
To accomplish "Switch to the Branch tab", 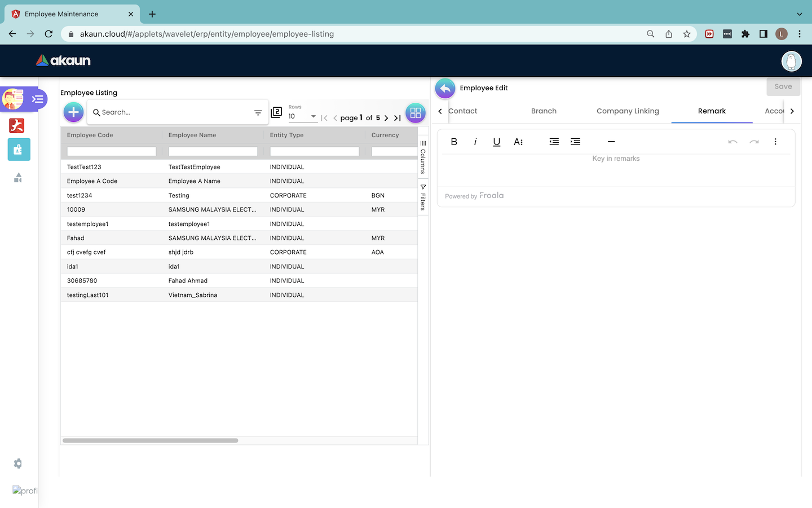I will click(x=544, y=111).
